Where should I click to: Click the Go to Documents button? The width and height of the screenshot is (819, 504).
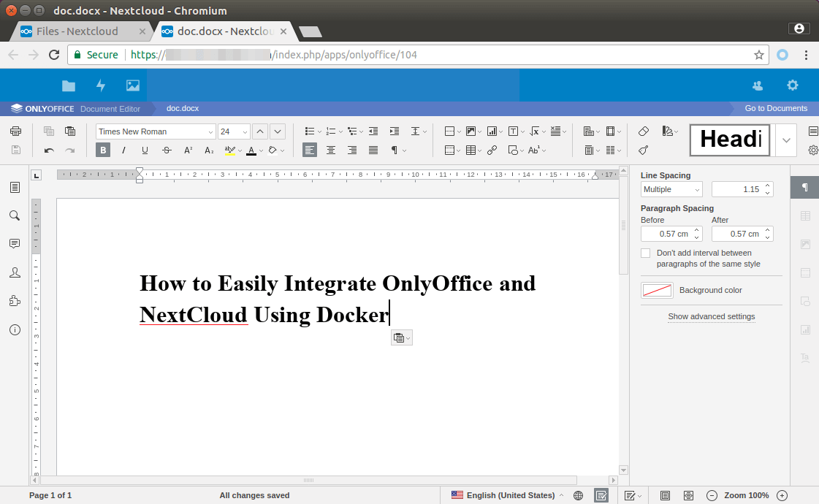click(x=776, y=108)
